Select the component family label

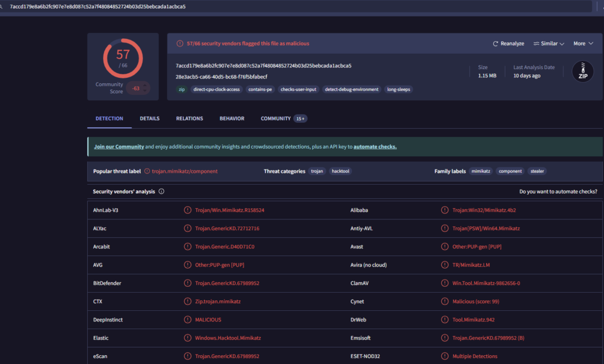(x=510, y=171)
